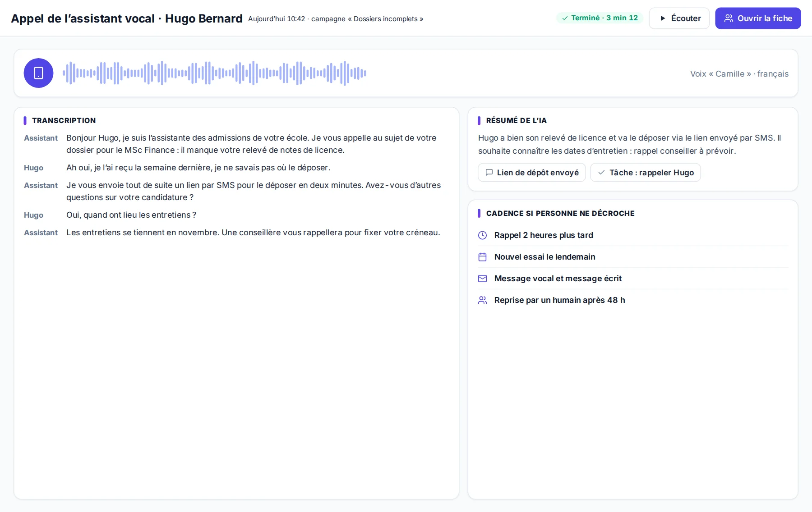812x512 pixels.
Task: Click the page title Appel de l'assistant vocal
Action: [127, 18]
